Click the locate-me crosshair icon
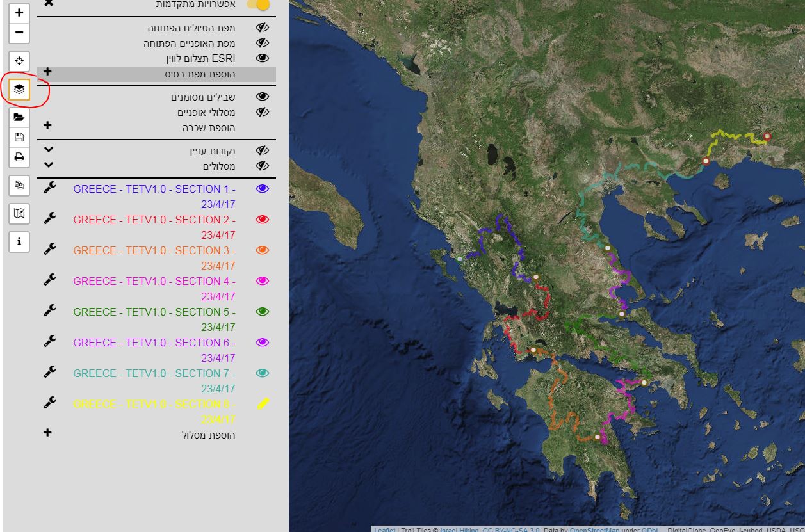This screenshot has height=532, width=805. 19,61
